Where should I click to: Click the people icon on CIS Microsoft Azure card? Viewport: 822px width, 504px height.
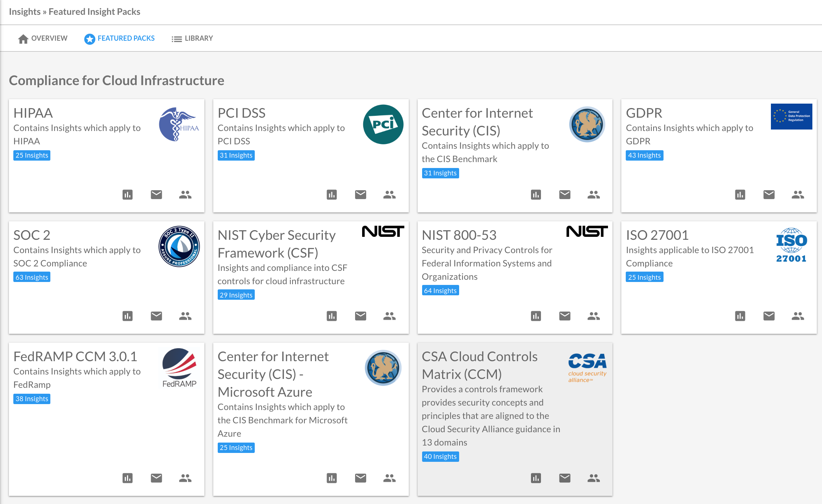pyautogui.click(x=389, y=478)
